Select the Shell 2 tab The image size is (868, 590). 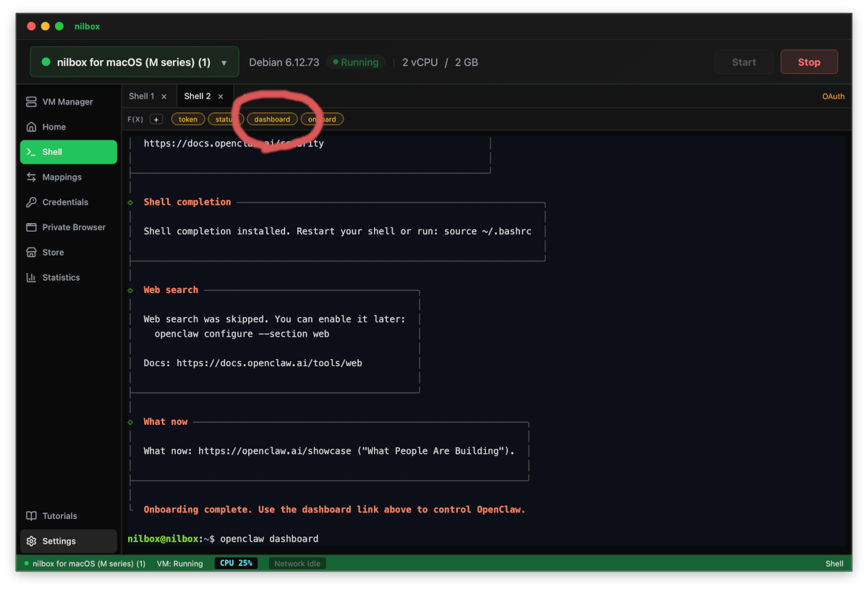197,96
